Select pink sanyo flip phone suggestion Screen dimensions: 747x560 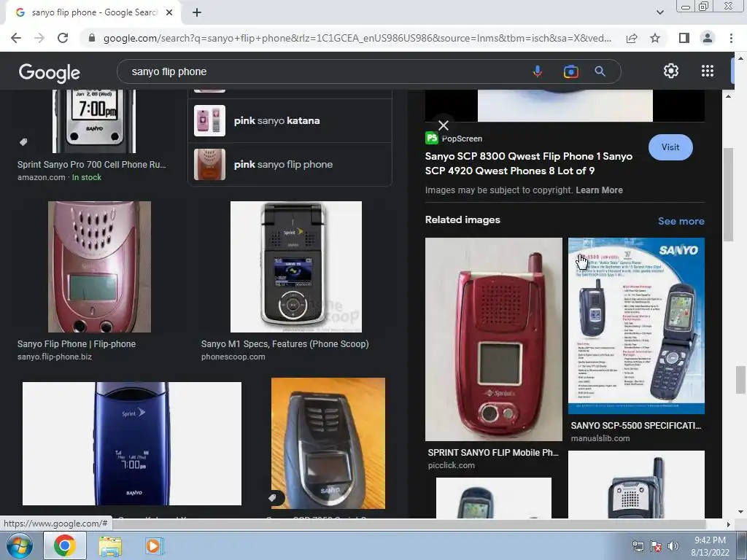290,164
